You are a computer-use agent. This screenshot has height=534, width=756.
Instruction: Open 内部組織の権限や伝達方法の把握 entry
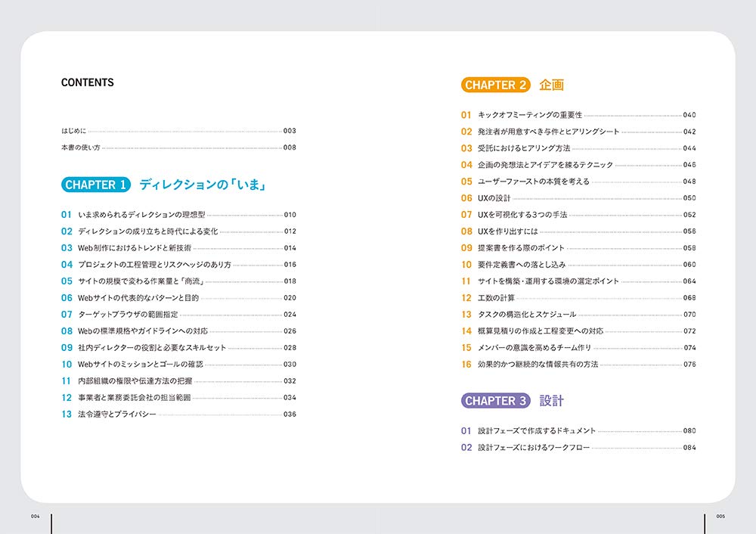178,381
